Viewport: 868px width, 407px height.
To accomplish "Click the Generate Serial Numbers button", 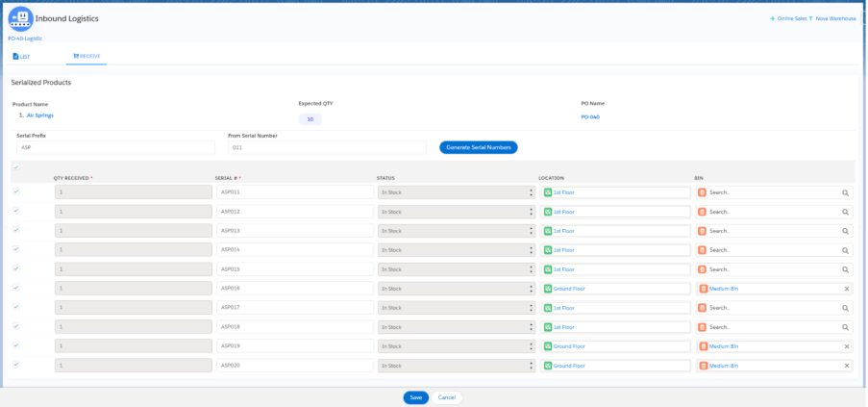I will (479, 147).
